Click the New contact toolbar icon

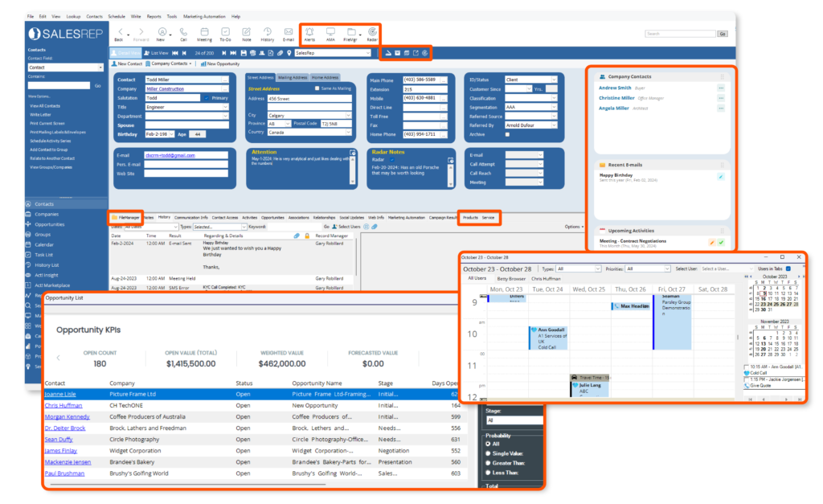pos(162,35)
